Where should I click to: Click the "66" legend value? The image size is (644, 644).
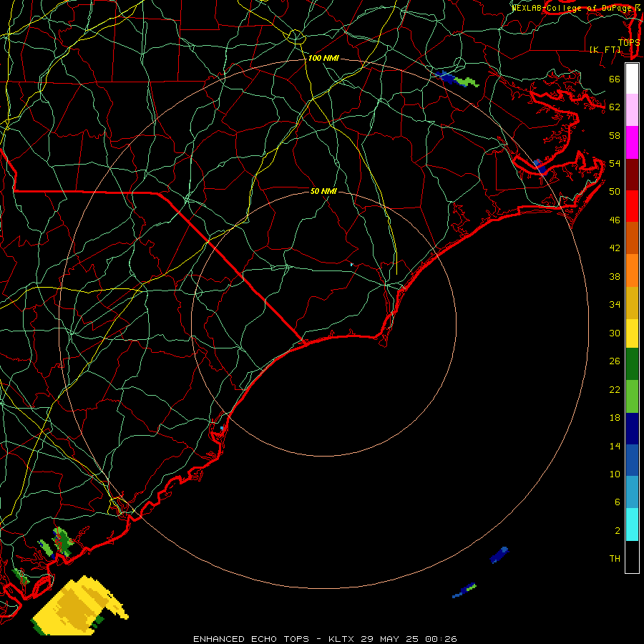(x=615, y=79)
